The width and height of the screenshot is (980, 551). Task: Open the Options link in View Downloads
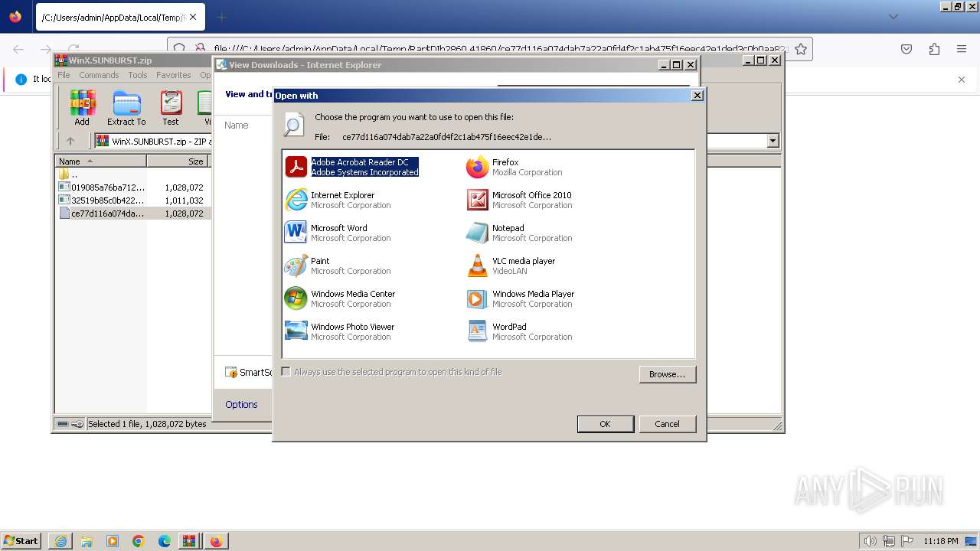[x=241, y=404]
